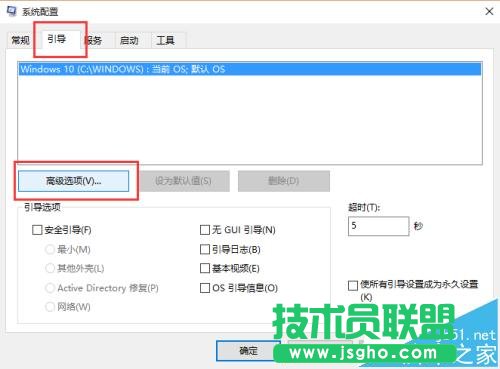This screenshot has width=500, height=369.
Task: Enable the 安全引导(F) checkbox
Action: [37, 230]
